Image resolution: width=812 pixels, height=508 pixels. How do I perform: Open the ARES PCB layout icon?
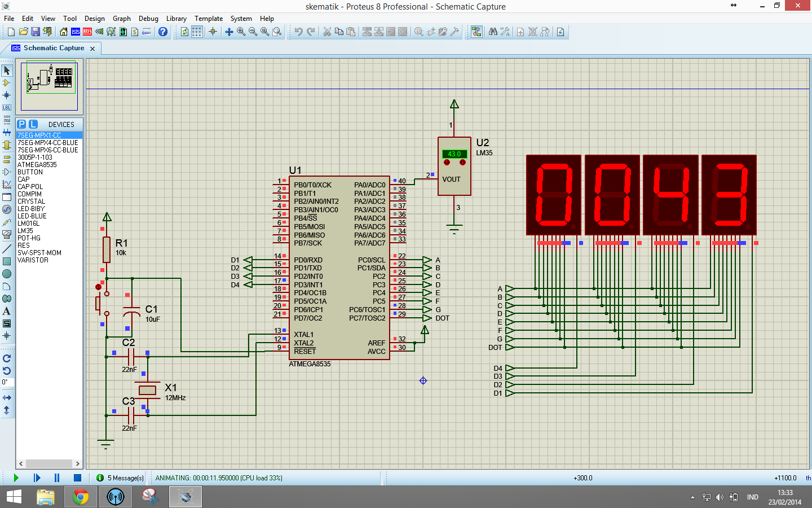[87, 32]
